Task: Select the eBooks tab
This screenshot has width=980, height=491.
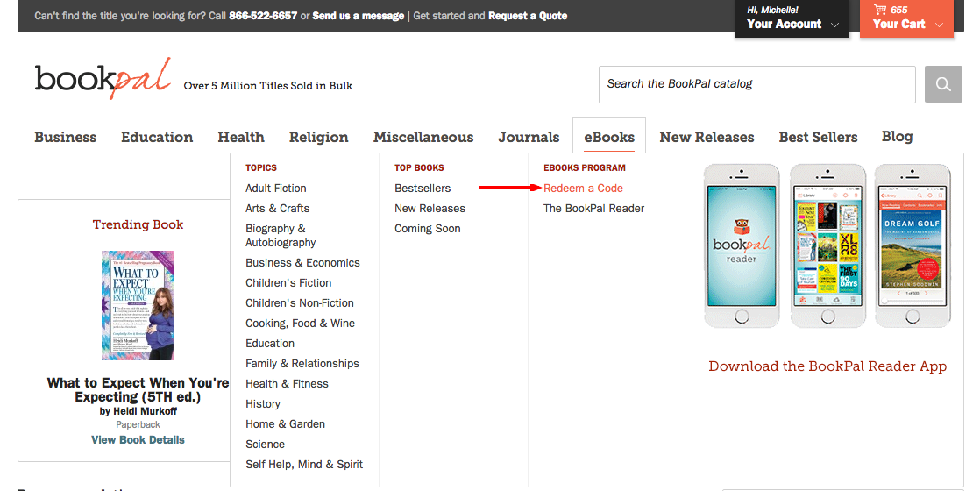Action: pos(609,137)
